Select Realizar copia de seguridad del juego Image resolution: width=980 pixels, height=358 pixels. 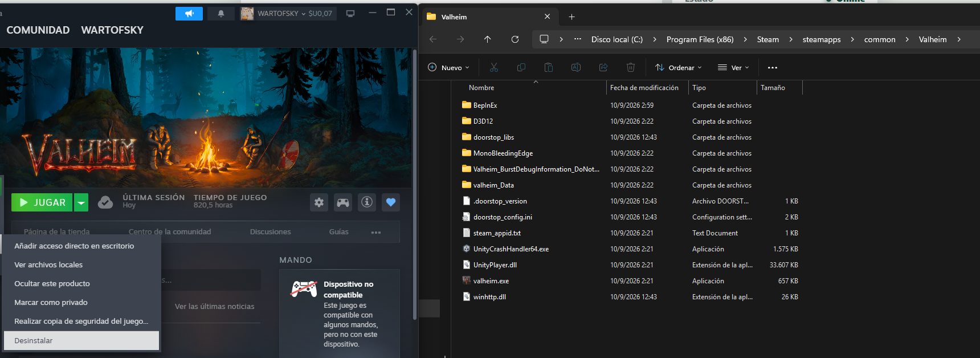click(81, 321)
